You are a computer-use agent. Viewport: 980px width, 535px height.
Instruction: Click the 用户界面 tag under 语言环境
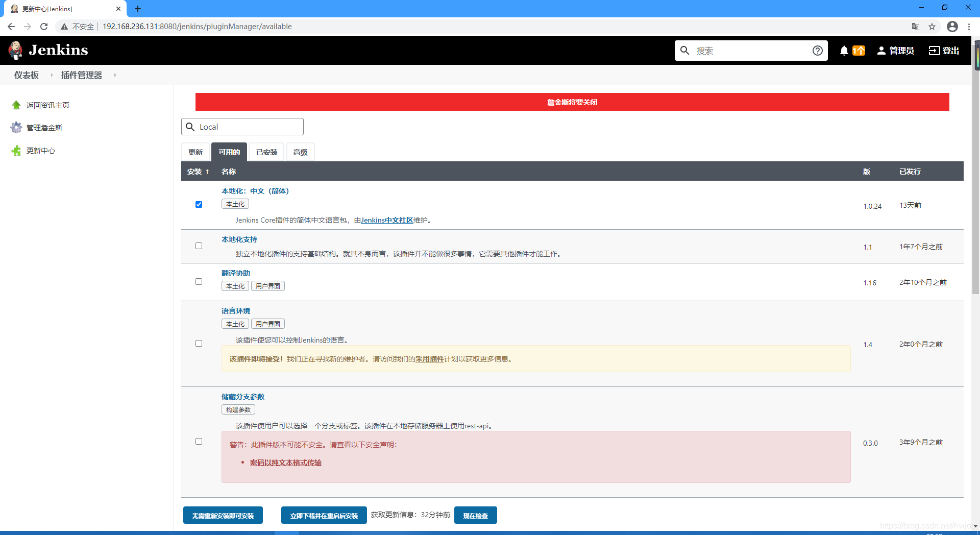(x=268, y=324)
